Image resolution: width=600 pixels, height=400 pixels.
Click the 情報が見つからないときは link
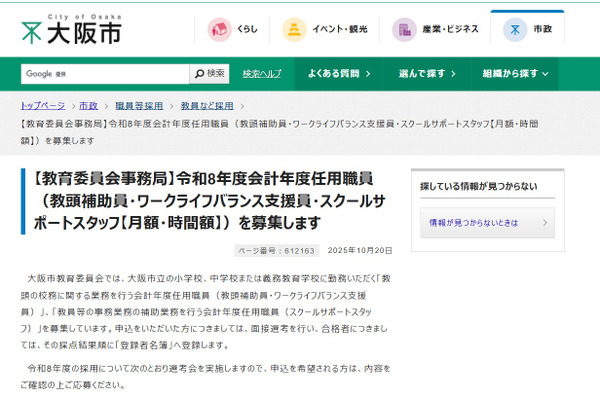474,222
